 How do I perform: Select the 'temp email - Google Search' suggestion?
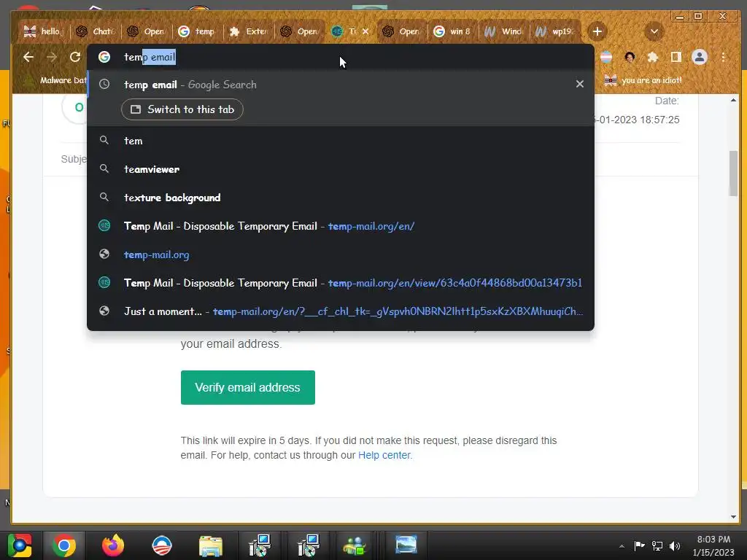point(341,85)
